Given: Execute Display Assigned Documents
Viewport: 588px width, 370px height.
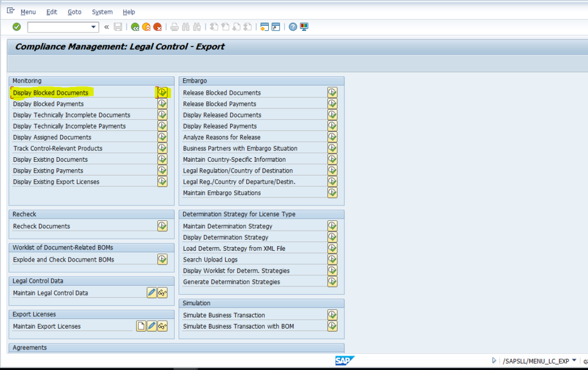Looking at the screenshot, I should click(x=162, y=137).
